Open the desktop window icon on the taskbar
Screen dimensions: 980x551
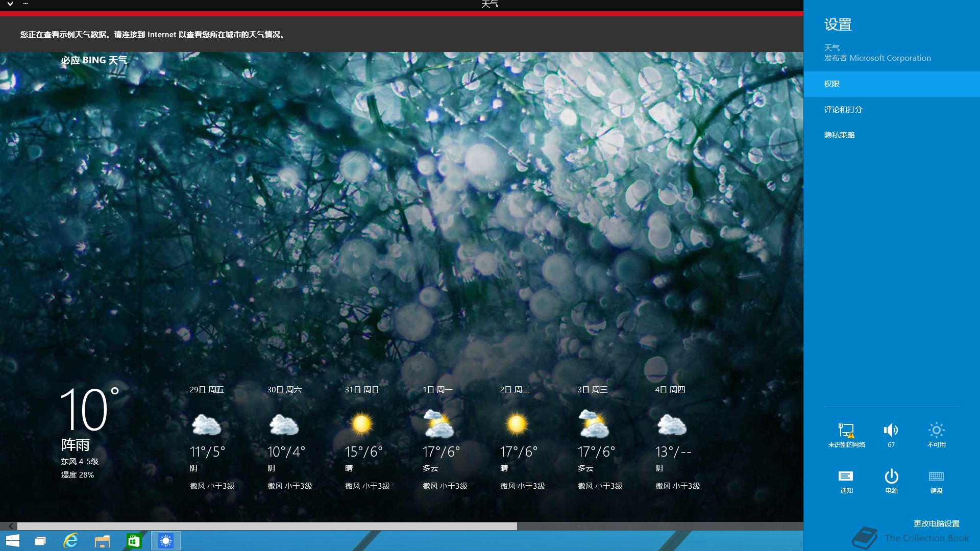tap(40, 541)
